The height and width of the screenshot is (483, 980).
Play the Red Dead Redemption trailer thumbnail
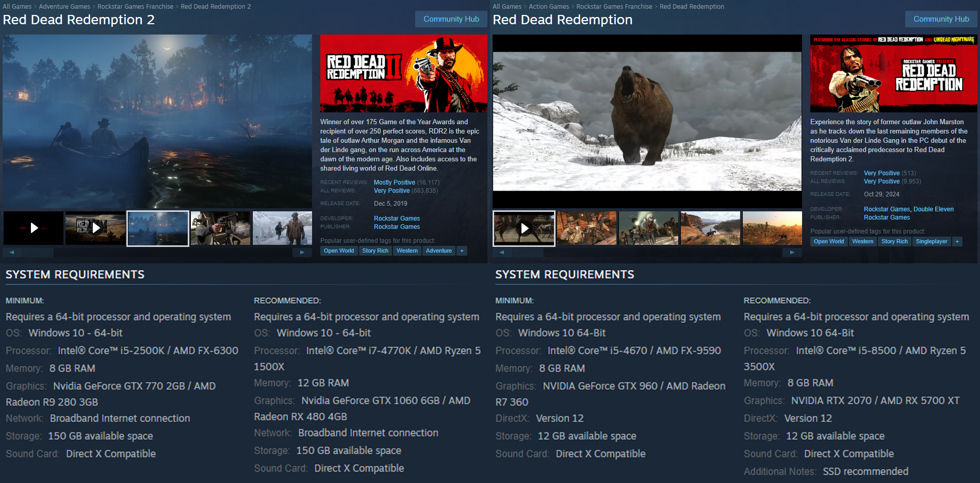524,228
